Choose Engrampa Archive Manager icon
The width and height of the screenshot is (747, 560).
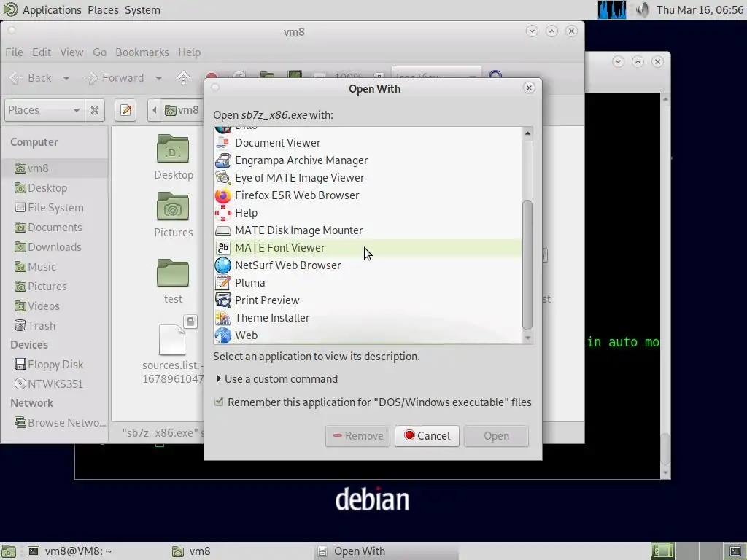tap(222, 160)
